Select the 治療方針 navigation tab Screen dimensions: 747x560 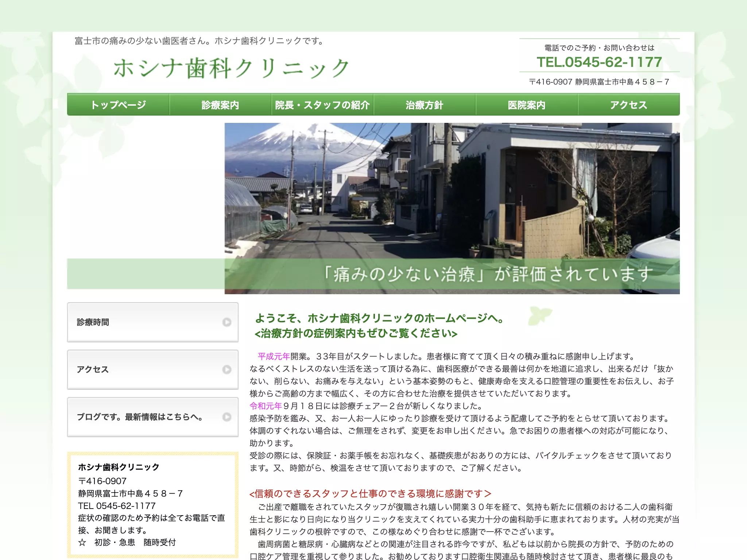pos(425,105)
